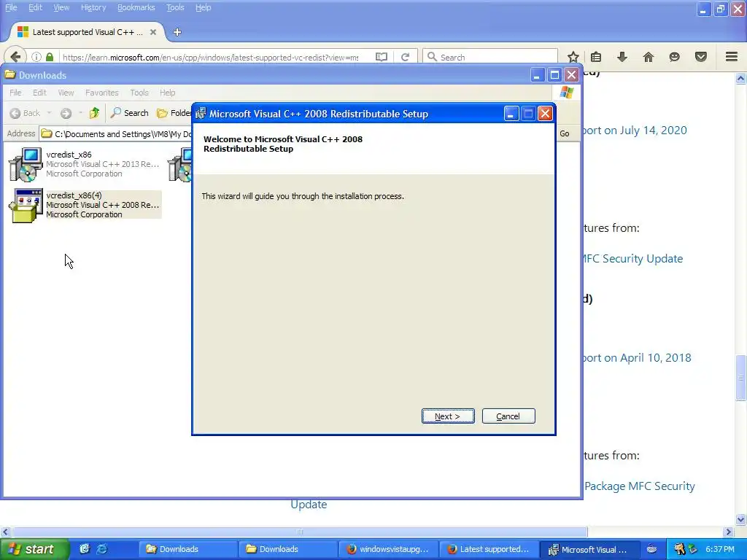Viewport: 747px width, 560px height.
Task: Click the Firefox chat smiley icon
Action: tap(674, 57)
